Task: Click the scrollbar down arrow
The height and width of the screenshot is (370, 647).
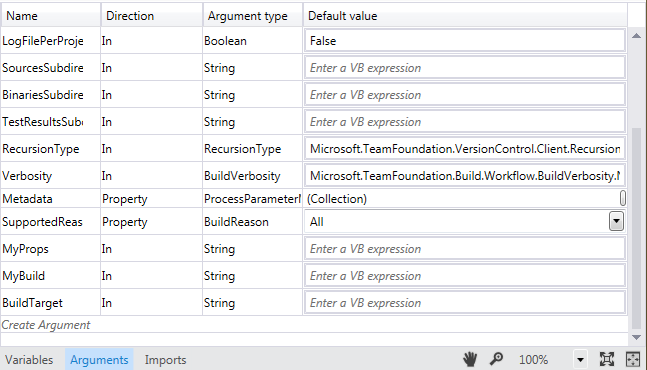Action: (x=636, y=337)
